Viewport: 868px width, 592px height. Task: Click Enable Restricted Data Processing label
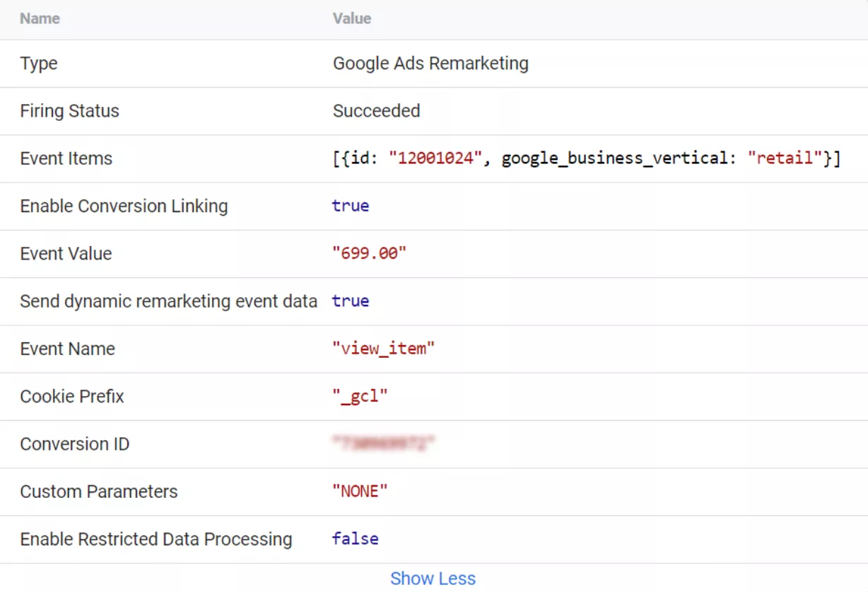point(156,539)
